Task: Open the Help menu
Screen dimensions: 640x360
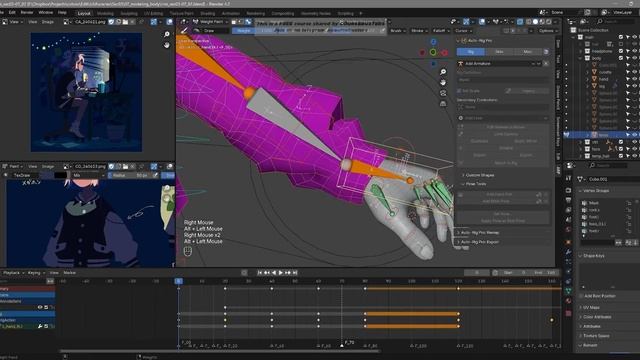Action: [x=62, y=13]
